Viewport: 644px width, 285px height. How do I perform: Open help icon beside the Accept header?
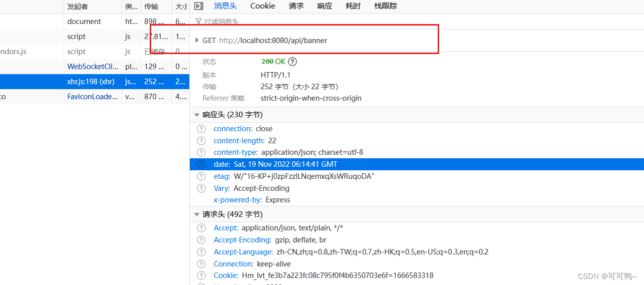[201, 228]
